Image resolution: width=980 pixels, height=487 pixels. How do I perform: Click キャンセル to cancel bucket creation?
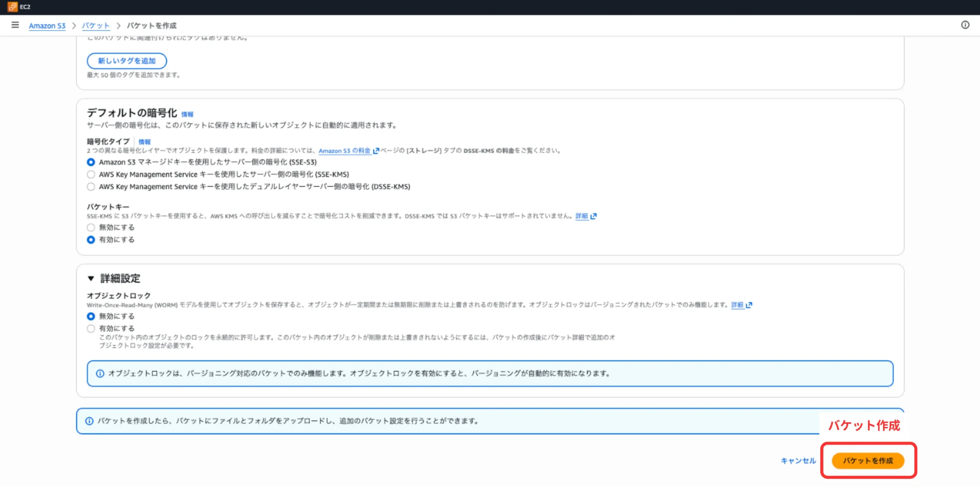coord(799,461)
